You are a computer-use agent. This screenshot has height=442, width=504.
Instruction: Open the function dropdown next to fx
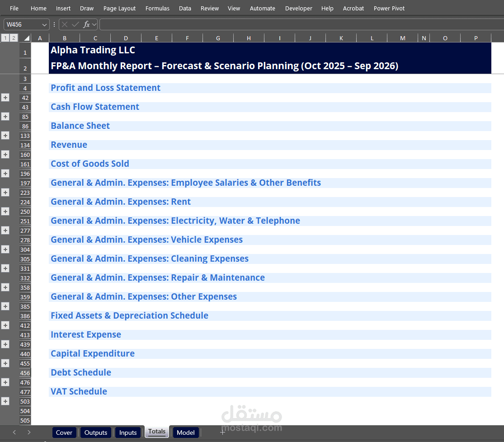click(94, 24)
